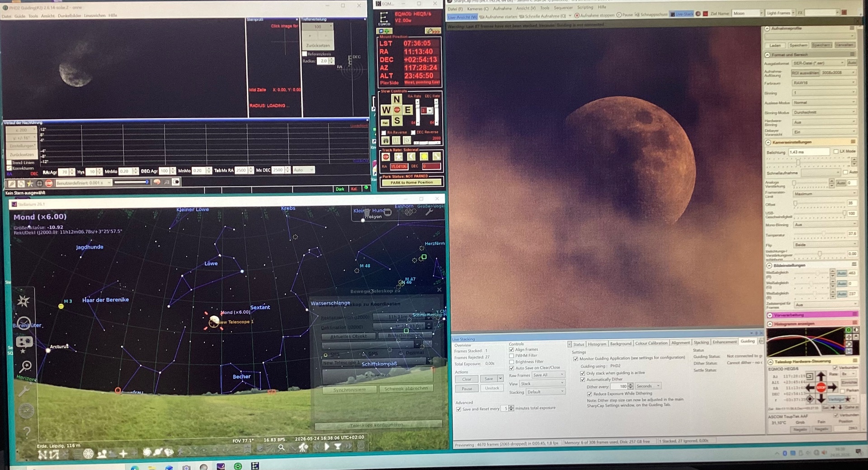Enable FWHM Filter checkbox
Viewport: 868px width, 470px height.
(511, 356)
